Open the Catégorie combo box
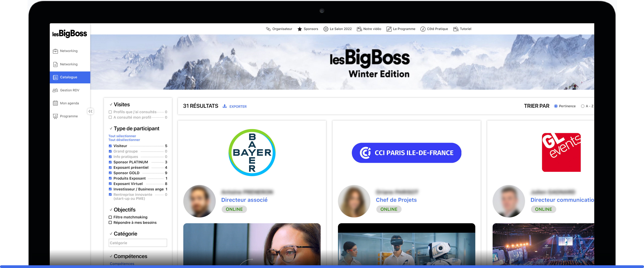 tap(138, 243)
